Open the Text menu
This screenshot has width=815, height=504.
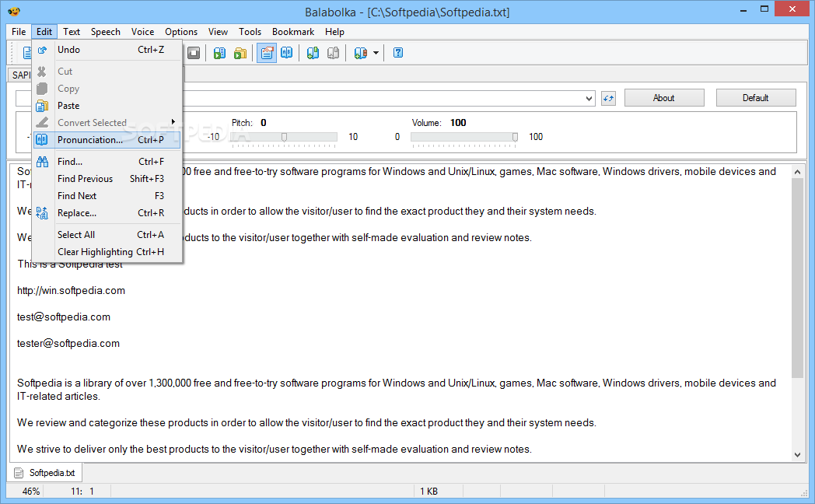[x=72, y=32]
